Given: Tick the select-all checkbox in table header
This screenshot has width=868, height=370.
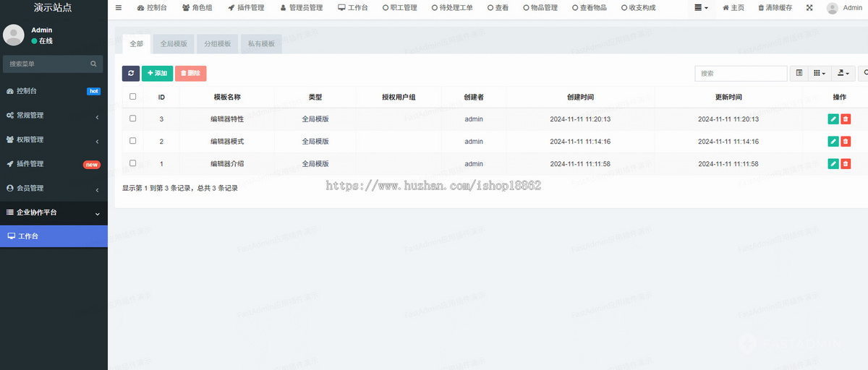Looking at the screenshot, I should 132,96.
